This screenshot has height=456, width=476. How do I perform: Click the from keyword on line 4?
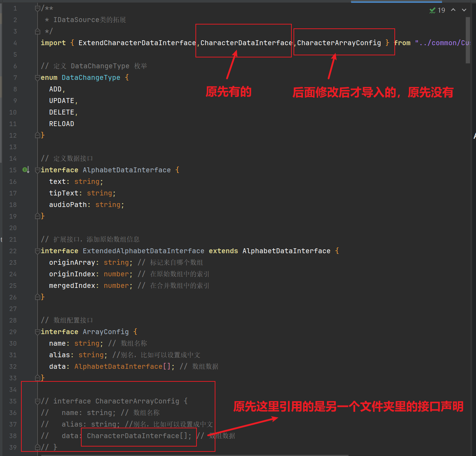click(402, 43)
